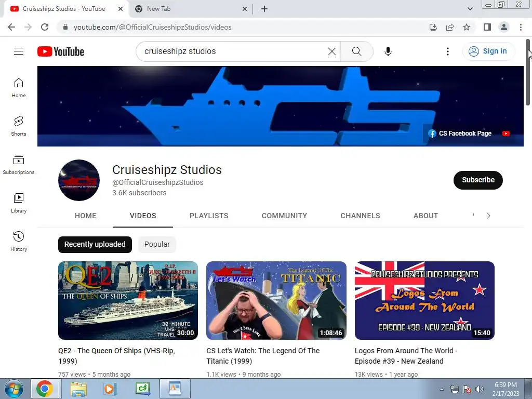
Task: Open the media player taskbar icon
Action: [x=110, y=389]
